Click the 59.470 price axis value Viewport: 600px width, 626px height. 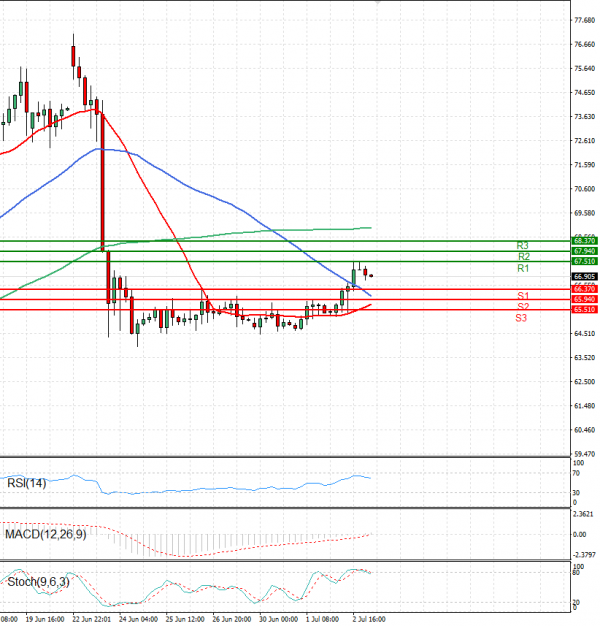click(x=584, y=454)
